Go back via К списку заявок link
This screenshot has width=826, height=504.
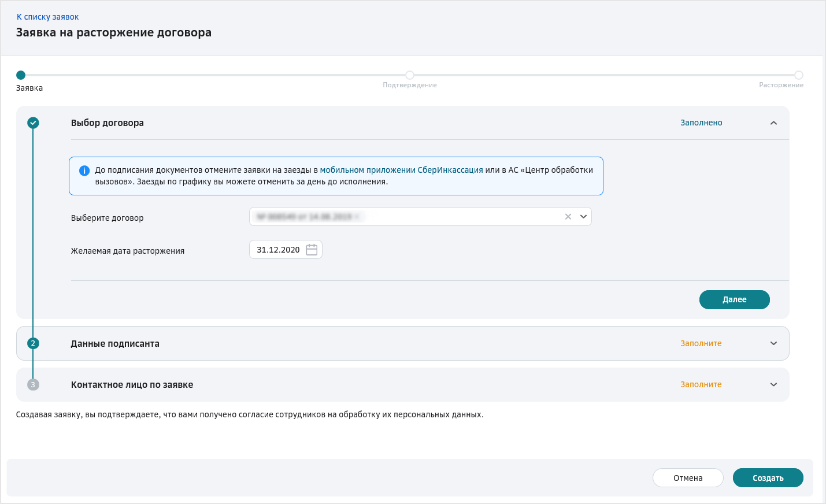tap(47, 17)
